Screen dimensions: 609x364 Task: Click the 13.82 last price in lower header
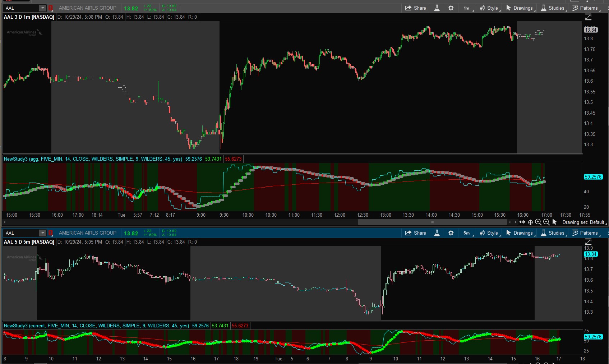[131, 233]
